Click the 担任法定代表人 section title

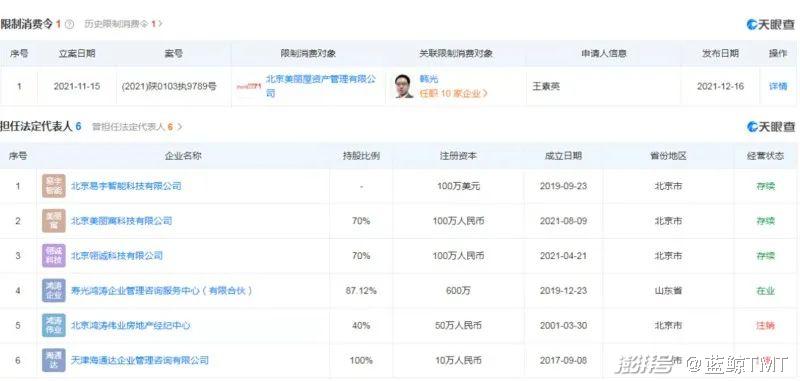pyautogui.click(x=36, y=127)
